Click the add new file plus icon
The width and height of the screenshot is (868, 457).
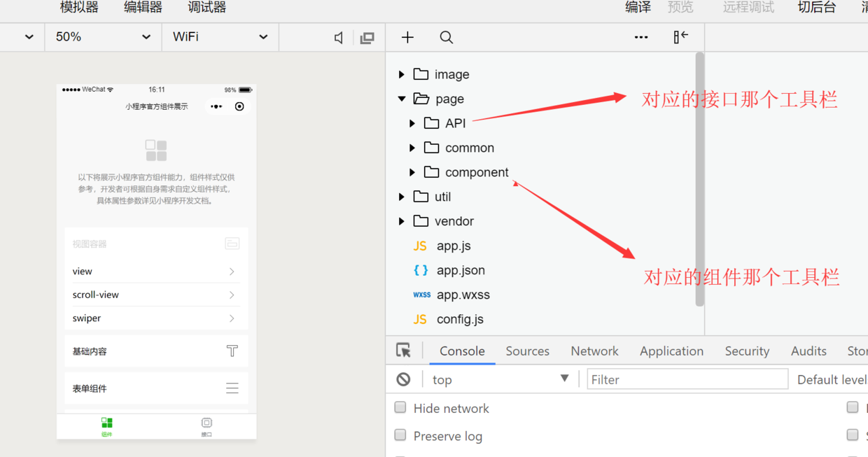[407, 37]
